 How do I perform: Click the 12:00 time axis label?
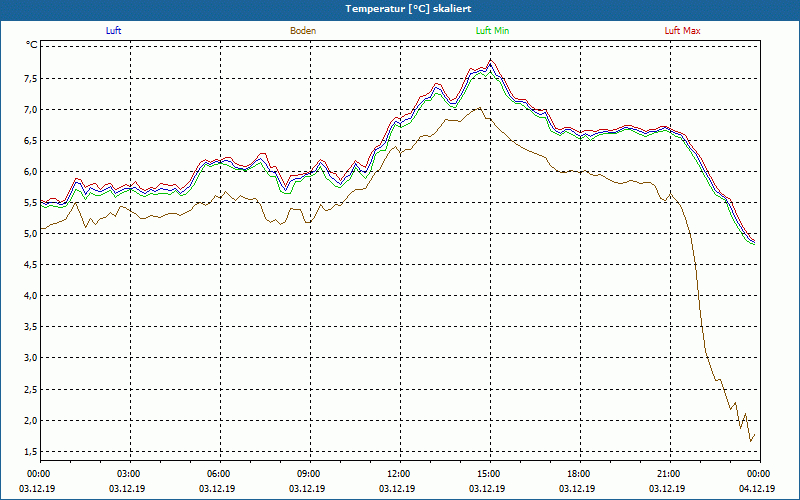[x=399, y=474]
